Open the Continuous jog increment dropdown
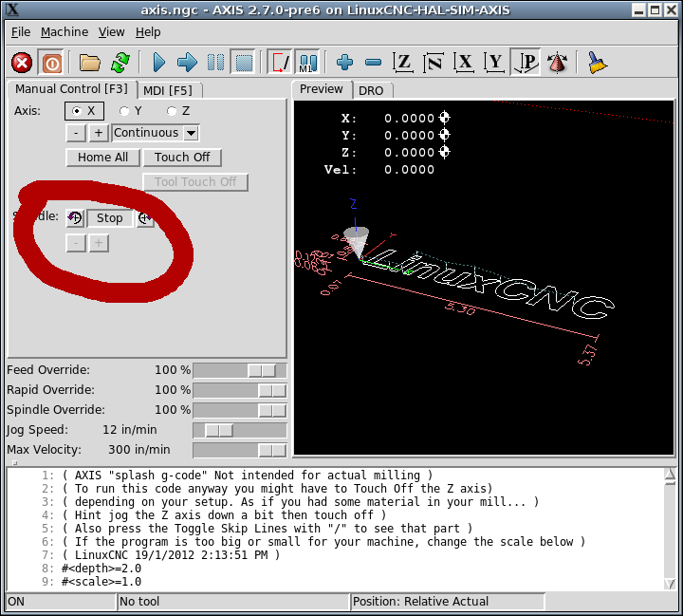Viewport: 683px width, 616px height. coord(156,133)
